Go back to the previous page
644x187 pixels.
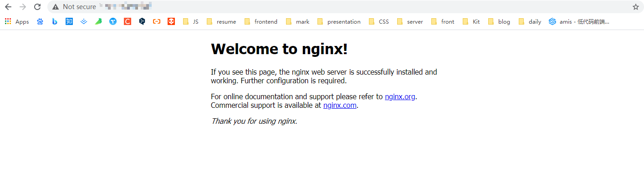pyautogui.click(x=8, y=7)
